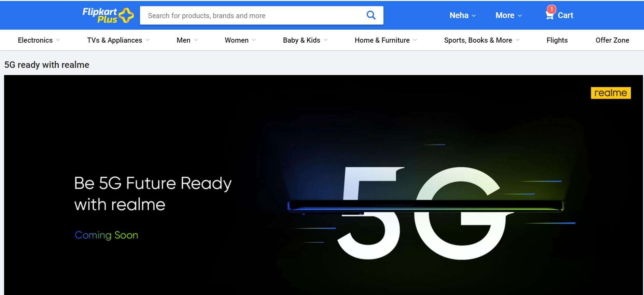Expand the Baby & Kids chevron

click(325, 40)
